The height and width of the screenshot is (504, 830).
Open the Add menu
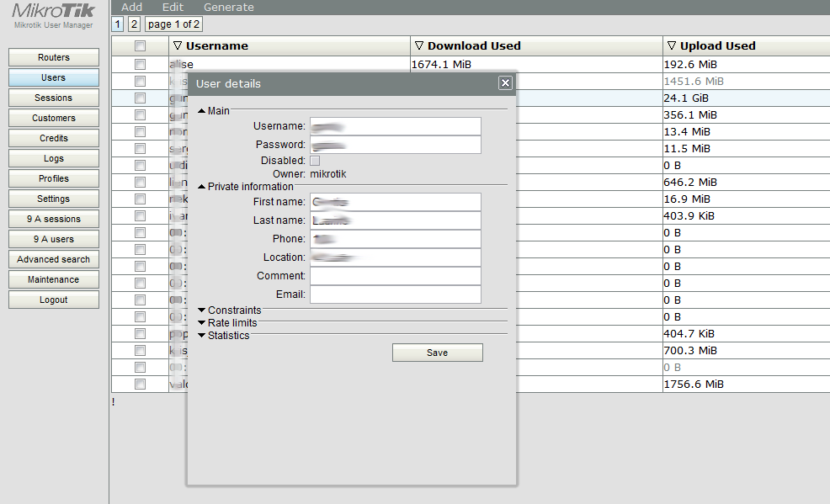pyautogui.click(x=131, y=7)
